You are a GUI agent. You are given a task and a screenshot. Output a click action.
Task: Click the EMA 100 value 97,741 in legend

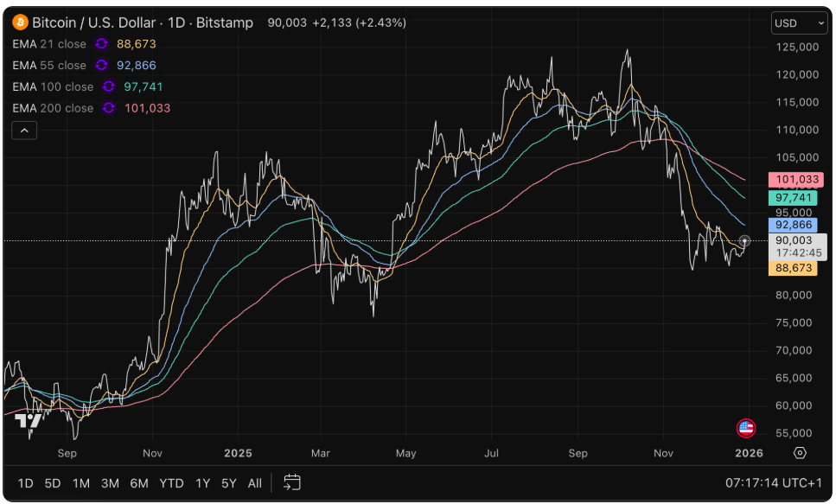tap(144, 86)
